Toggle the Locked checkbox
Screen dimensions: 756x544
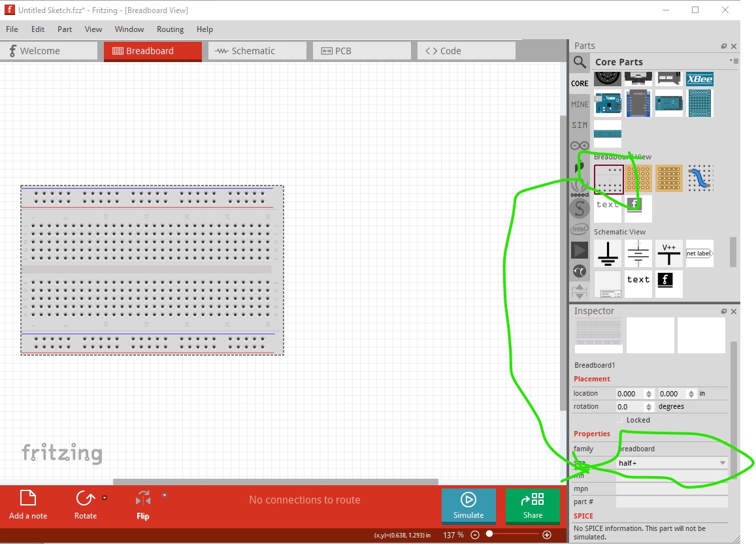(619, 420)
